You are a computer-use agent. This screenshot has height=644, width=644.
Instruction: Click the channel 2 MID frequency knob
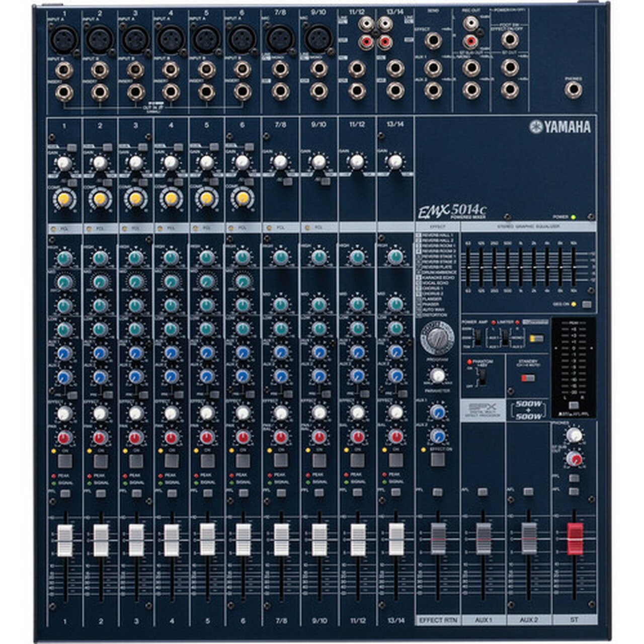coord(100,282)
